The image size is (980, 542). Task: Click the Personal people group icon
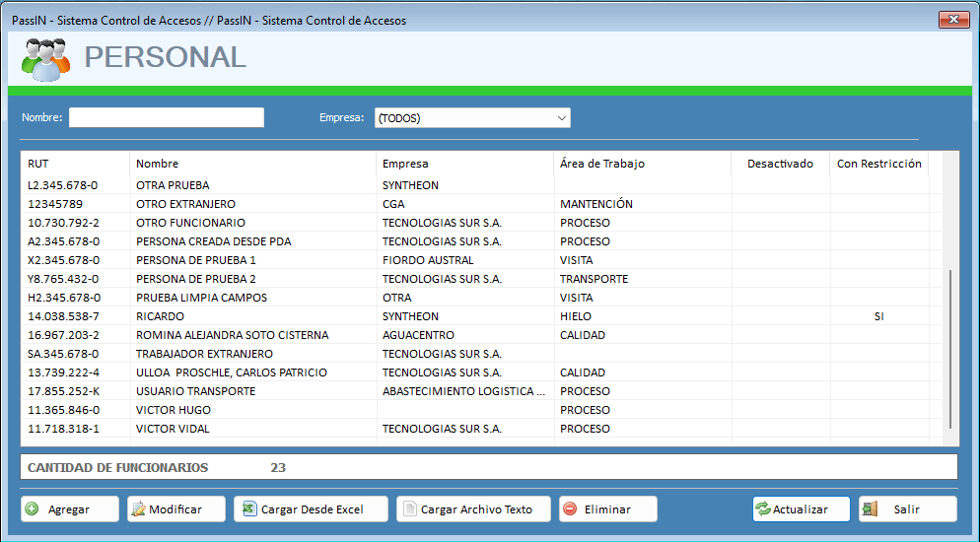[45, 59]
